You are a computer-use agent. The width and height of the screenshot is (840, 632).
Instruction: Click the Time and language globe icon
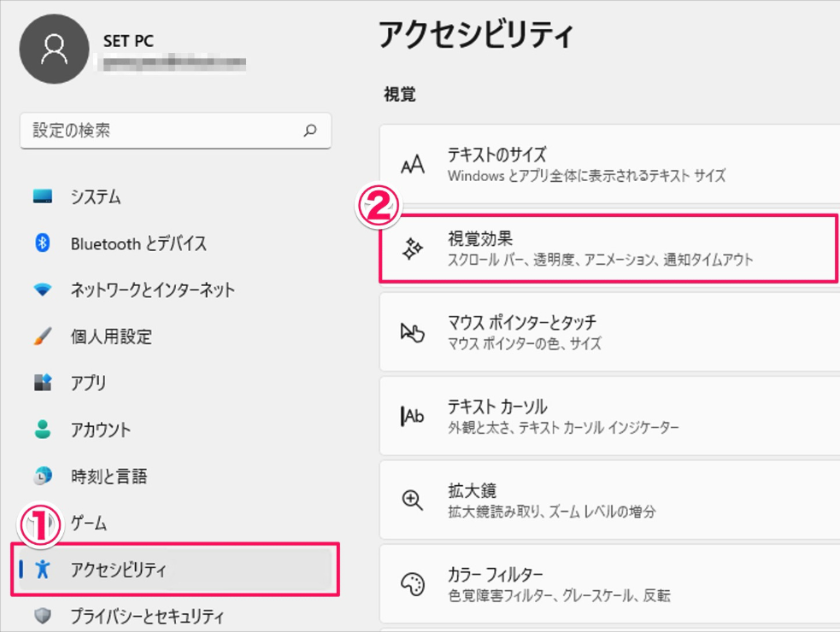point(43,476)
